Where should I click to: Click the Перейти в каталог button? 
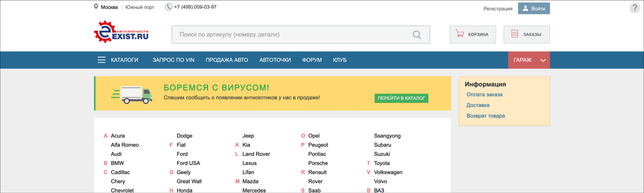401,98
